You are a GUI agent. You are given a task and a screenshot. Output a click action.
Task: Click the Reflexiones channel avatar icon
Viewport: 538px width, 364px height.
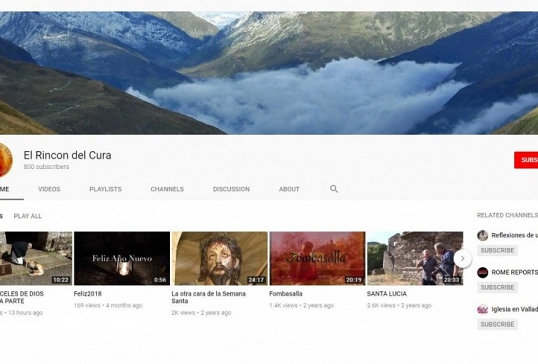point(482,235)
